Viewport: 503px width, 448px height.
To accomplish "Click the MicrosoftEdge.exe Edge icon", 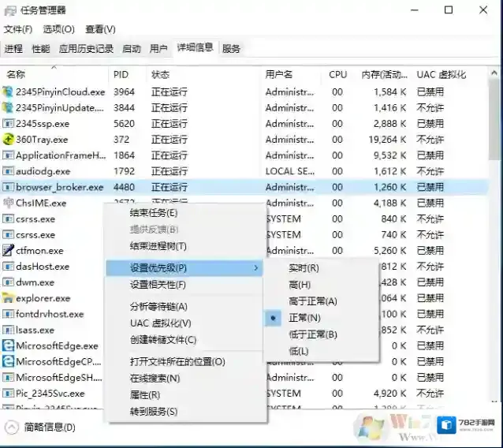I will point(8,345).
